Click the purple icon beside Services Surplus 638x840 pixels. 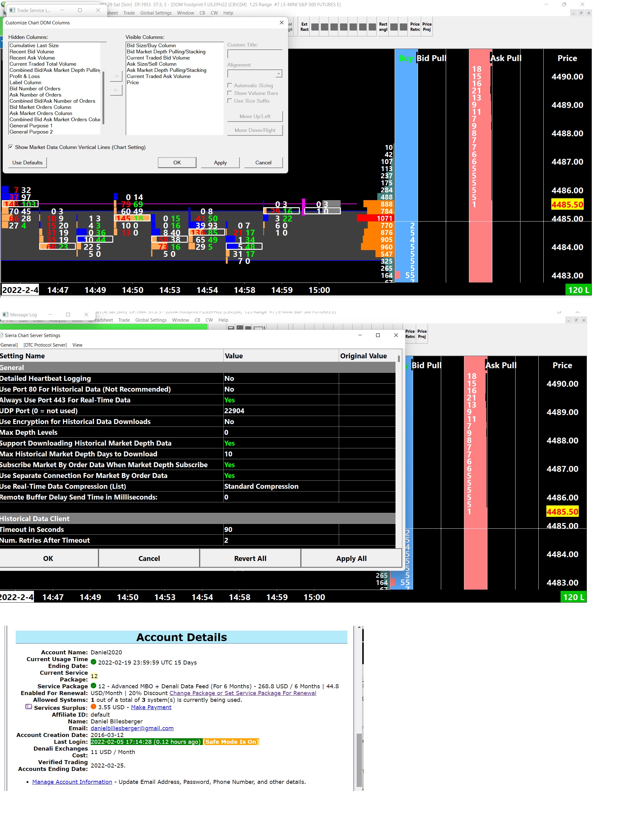[28, 707]
